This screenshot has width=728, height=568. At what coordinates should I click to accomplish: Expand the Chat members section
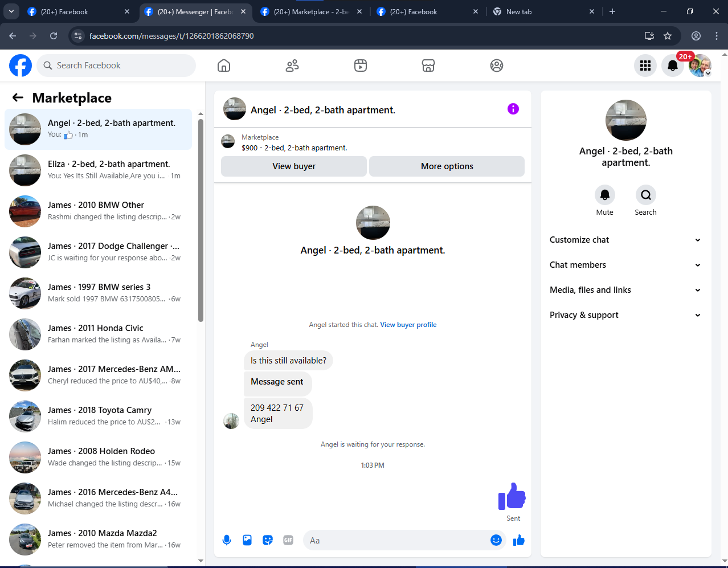(x=625, y=265)
